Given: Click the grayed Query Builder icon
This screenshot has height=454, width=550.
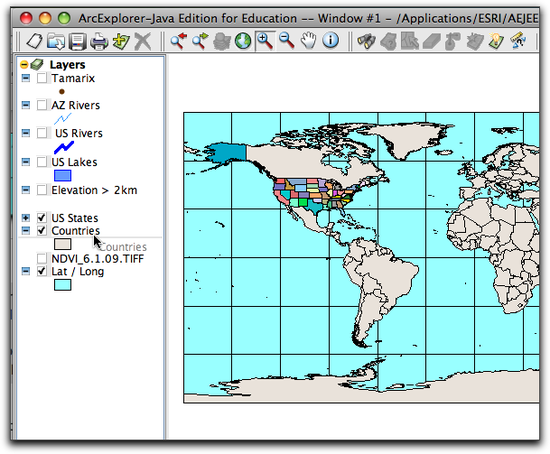Looking at the screenshot, I should point(388,41).
